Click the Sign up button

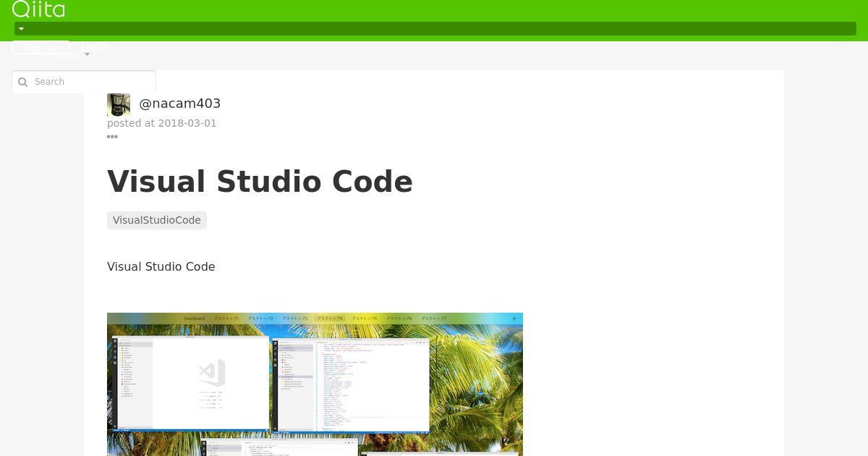41,48
